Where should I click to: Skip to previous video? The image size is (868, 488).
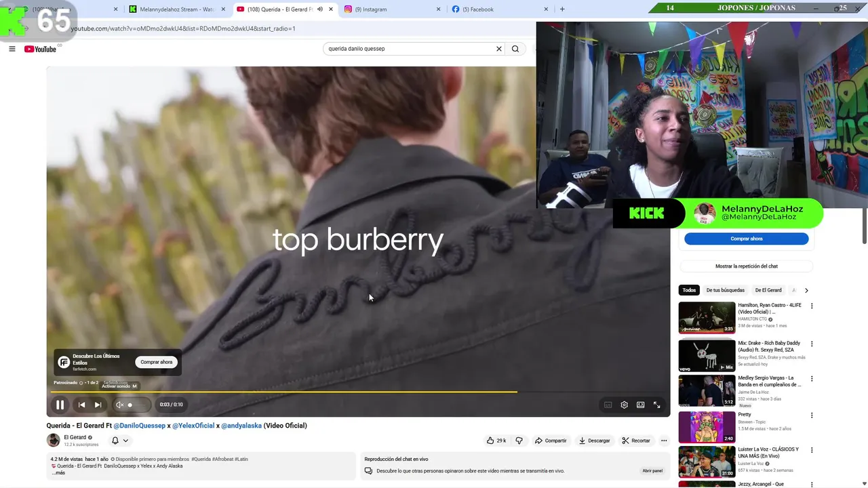[81, 405]
